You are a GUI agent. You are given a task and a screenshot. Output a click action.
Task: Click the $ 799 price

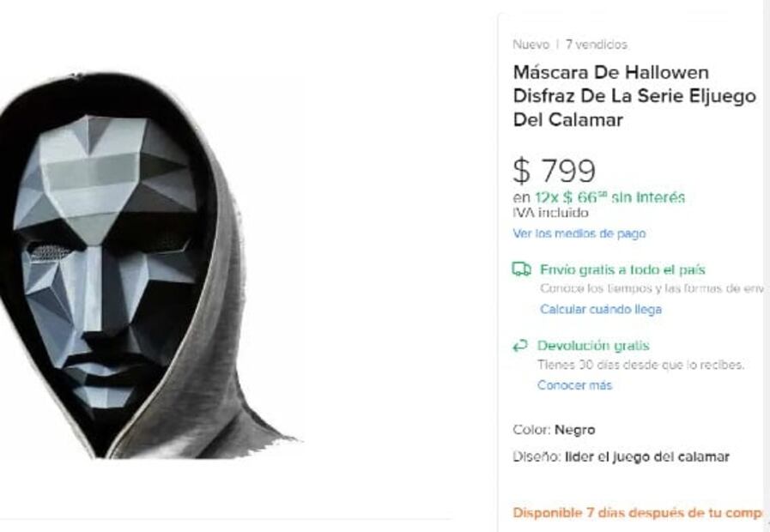point(554,171)
